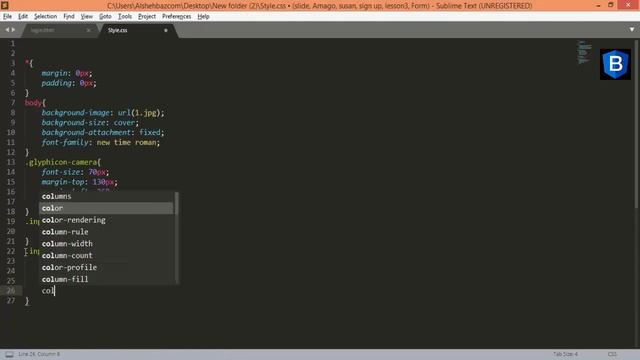This screenshot has width=640, height=360.
Task: Click 'font-family' property on line 11
Action: pos(65,142)
